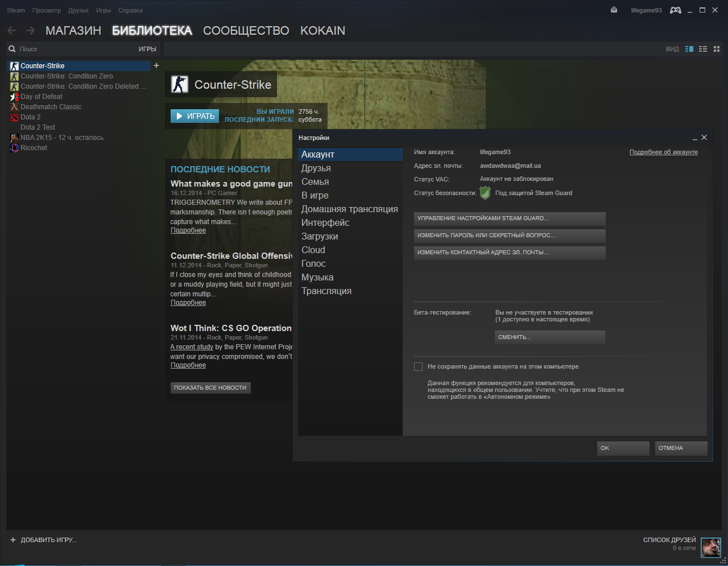Go forward with the right arrow
This screenshot has width=728, height=566.
pos(30,30)
